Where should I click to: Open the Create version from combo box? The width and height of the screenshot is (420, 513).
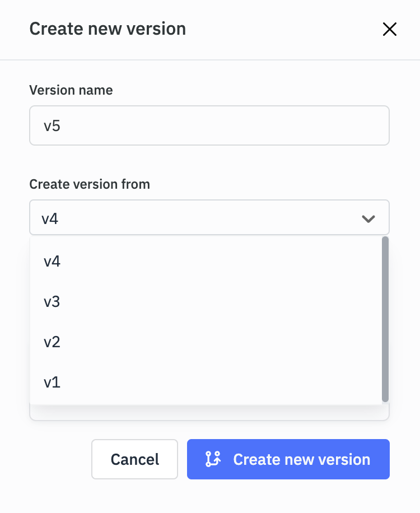(209, 218)
